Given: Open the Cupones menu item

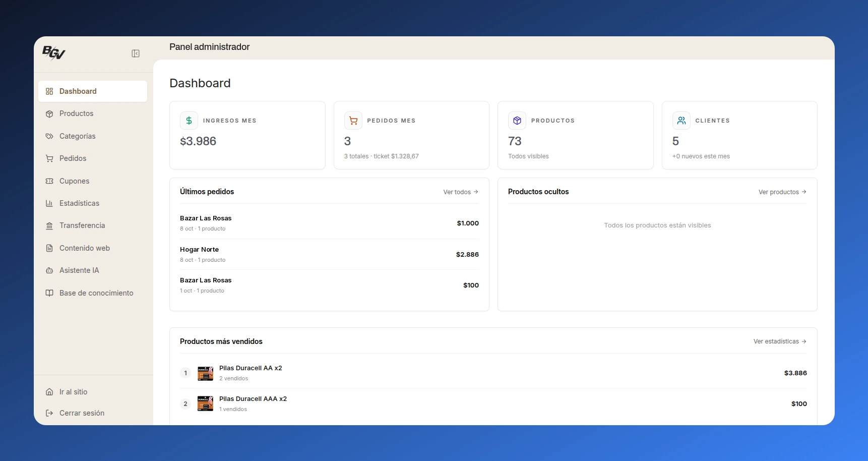Looking at the screenshot, I should [93, 181].
